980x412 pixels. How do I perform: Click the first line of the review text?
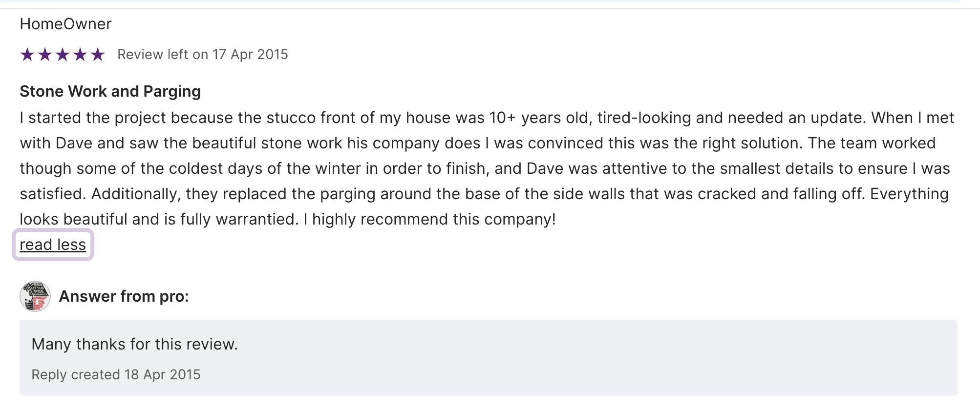coord(487,118)
